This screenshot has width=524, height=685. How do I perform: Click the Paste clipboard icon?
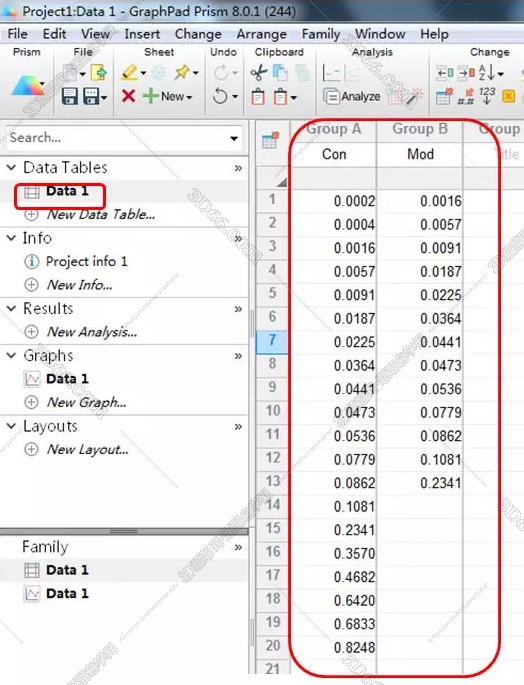coord(258,97)
